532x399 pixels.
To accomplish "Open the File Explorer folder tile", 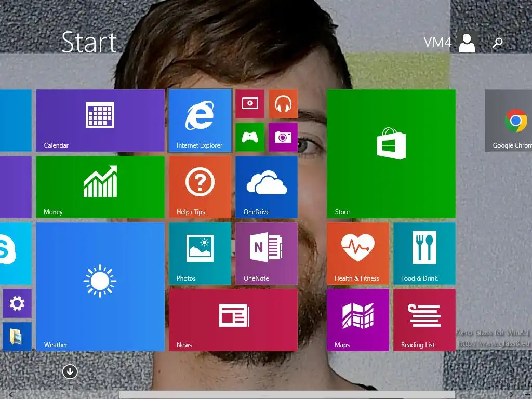I will pos(17,337).
